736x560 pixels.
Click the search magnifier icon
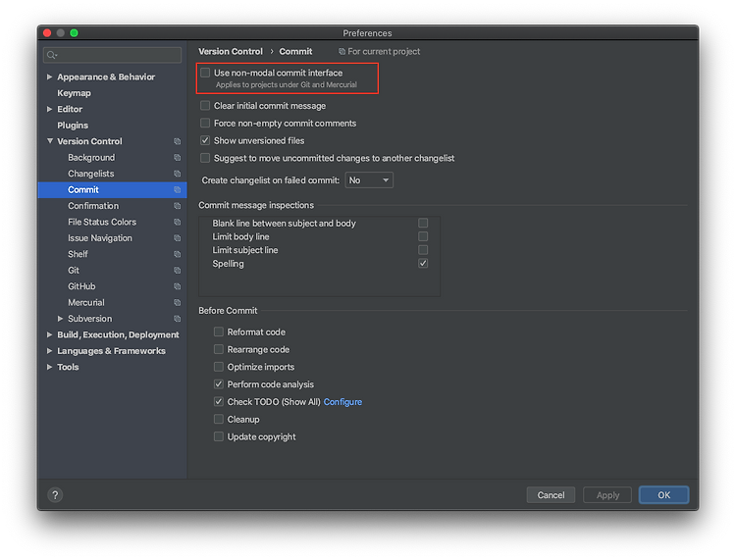tap(52, 56)
